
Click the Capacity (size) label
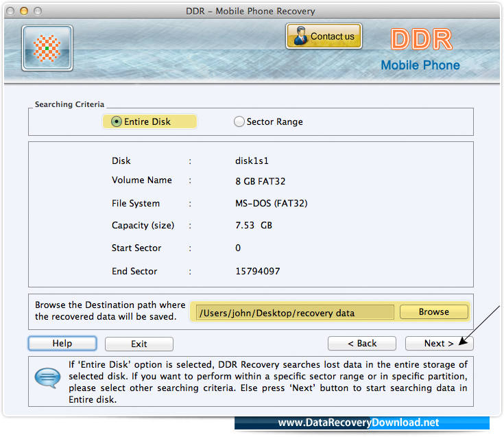(x=143, y=225)
